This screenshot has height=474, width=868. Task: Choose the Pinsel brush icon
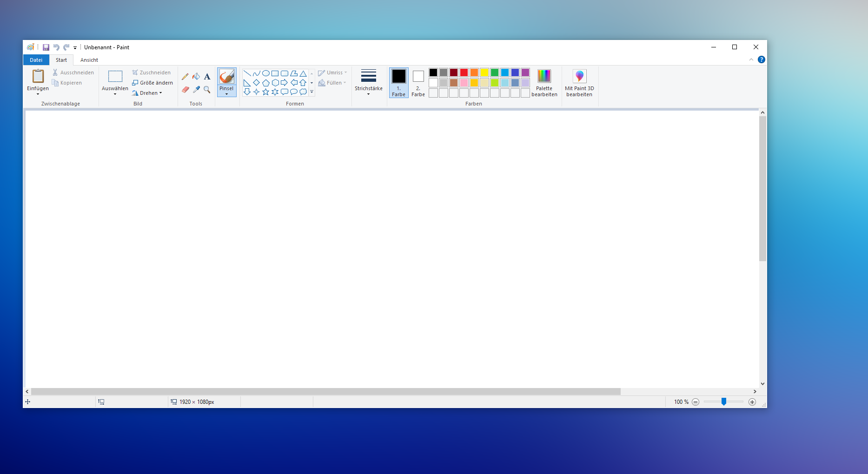[226, 77]
